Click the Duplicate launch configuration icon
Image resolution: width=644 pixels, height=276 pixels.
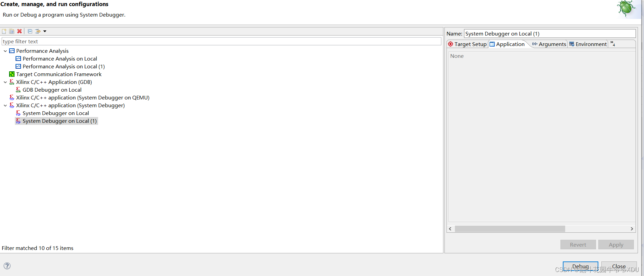12,31
